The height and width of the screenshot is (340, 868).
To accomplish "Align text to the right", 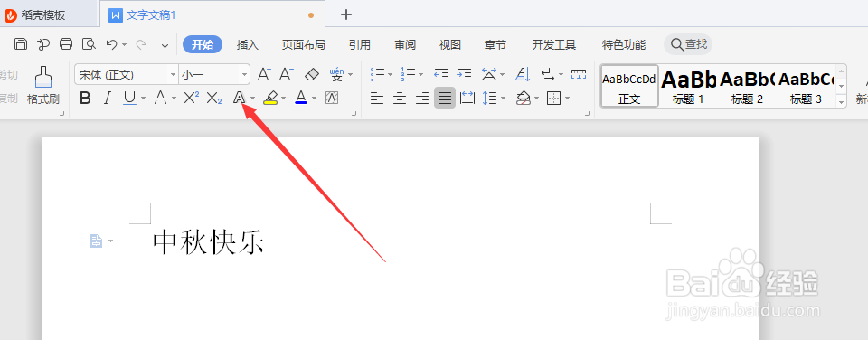I will point(422,99).
